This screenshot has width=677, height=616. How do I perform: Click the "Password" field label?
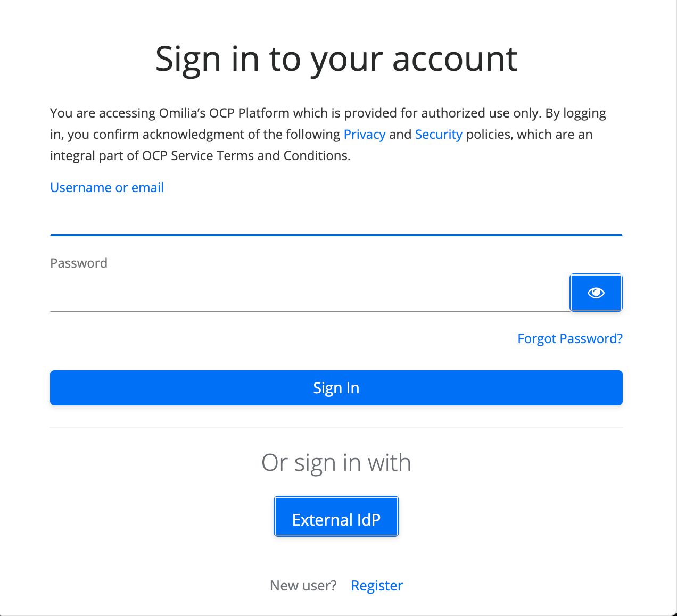click(x=79, y=263)
